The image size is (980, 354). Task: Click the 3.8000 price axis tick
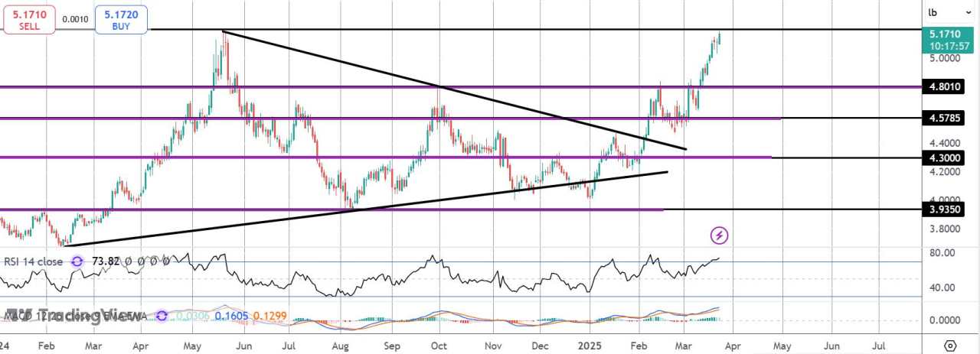(943, 229)
